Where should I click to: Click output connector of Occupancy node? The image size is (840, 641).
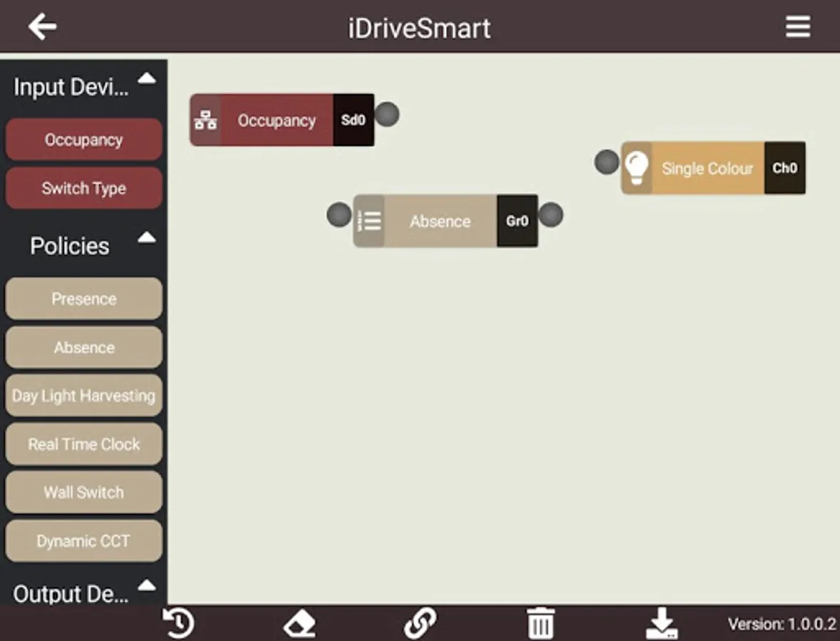(x=387, y=114)
